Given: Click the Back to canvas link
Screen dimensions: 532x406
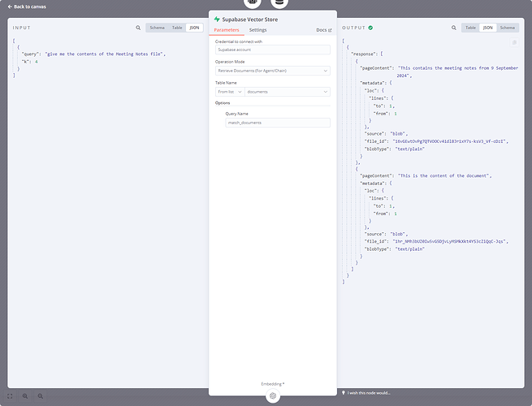Looking at the screenshot, I should click(x=27, y=6).
